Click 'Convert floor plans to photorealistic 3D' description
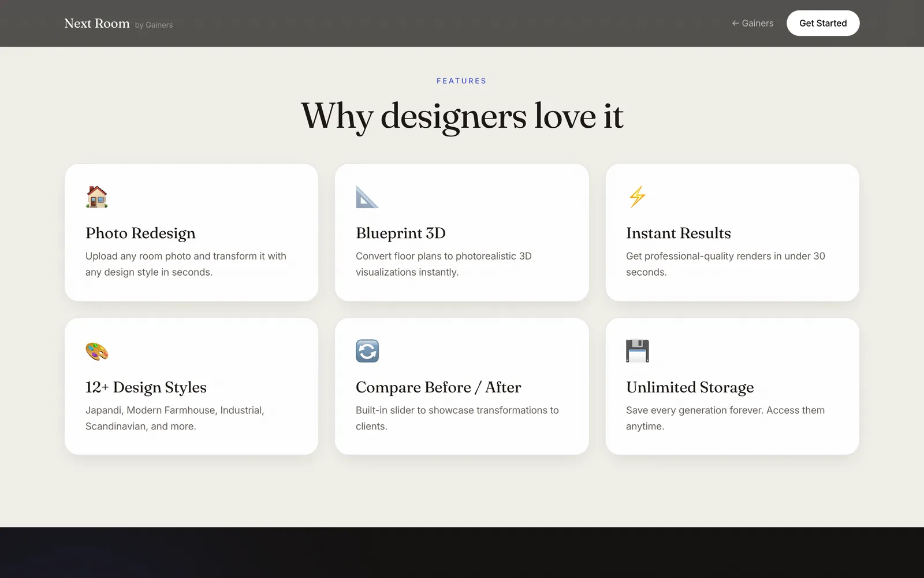 444,264
